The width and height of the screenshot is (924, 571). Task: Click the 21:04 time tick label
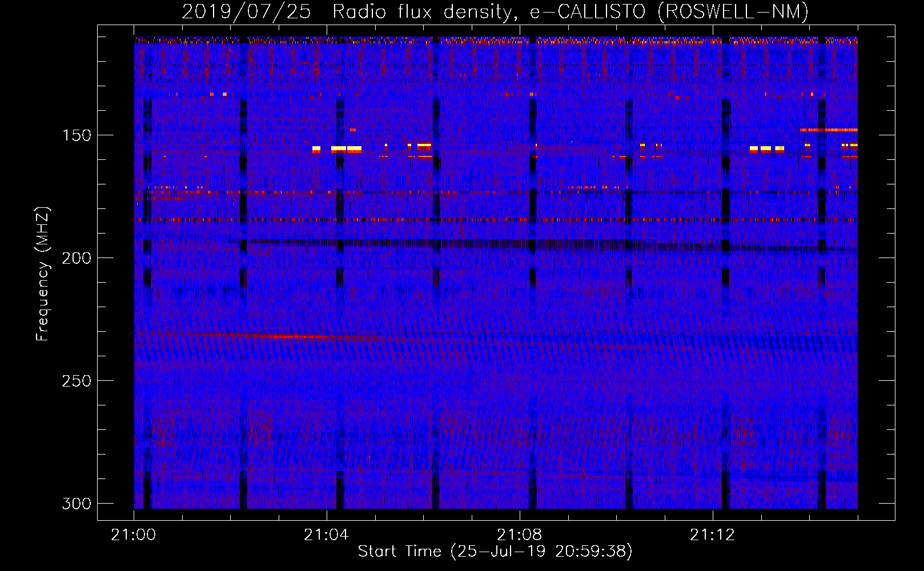[326, 535]
